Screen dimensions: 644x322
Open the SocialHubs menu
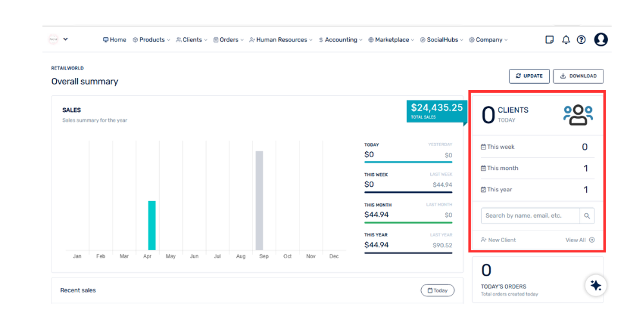pyautogui.click(x=442, y=40)
